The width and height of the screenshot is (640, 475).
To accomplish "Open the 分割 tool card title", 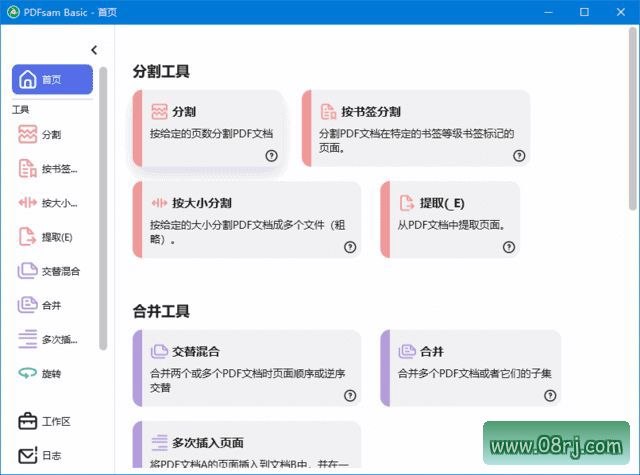I will [x=184, y=111].
